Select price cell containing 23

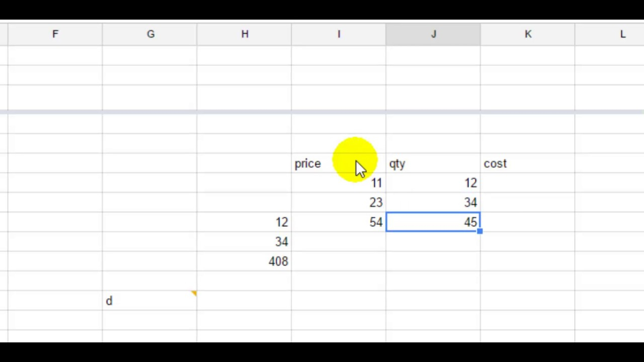pos(339,203)
